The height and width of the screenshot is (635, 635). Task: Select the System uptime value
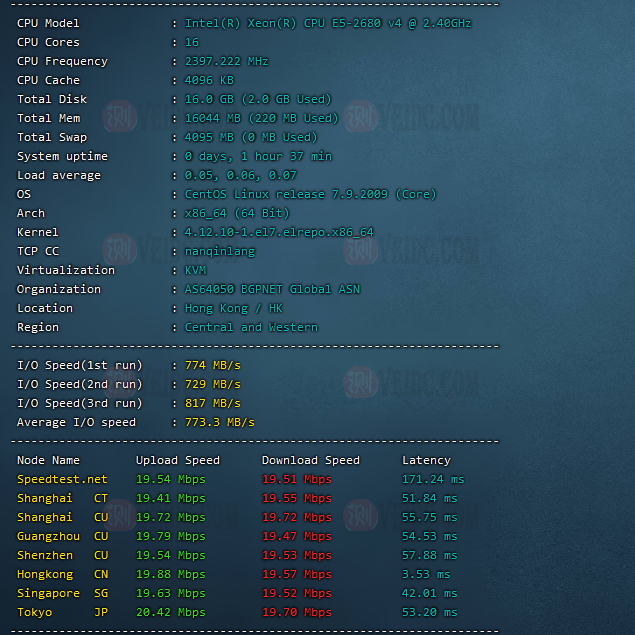coord(258,156)
